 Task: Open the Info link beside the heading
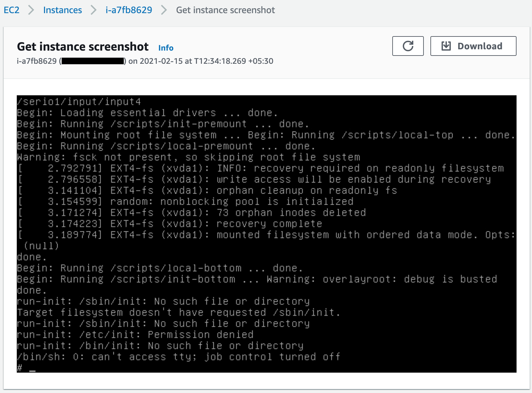[x=166, y=48]
